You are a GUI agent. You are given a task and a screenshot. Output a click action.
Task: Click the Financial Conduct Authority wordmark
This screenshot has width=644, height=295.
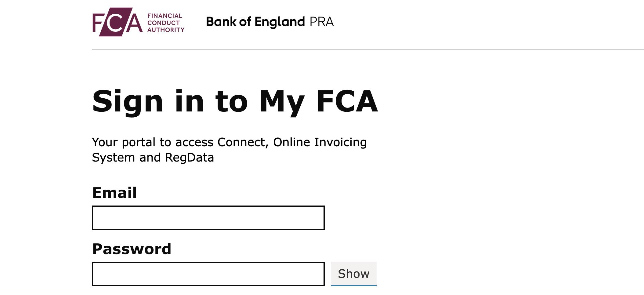point(165,23)
